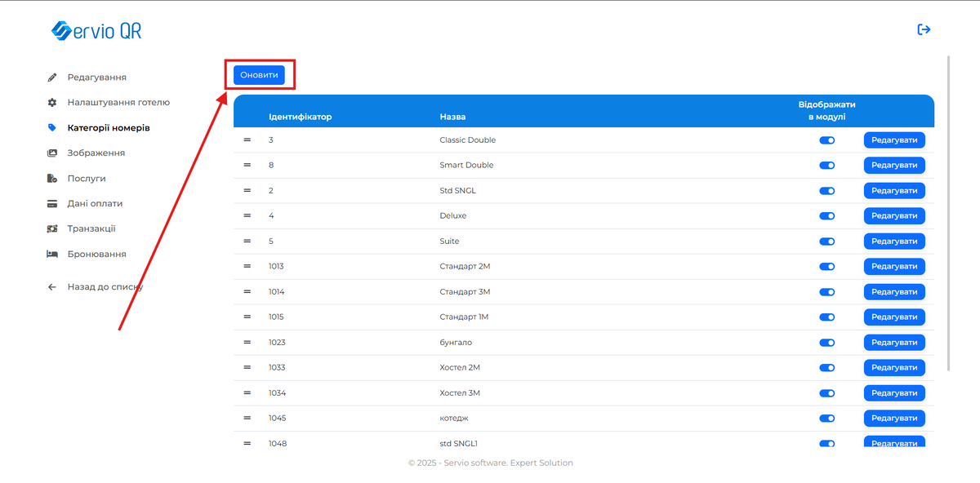Click the gear icon for Налаштування готелю
Image resolution: width=980 pixels, height=483 pixels.
tap(52, 103)
